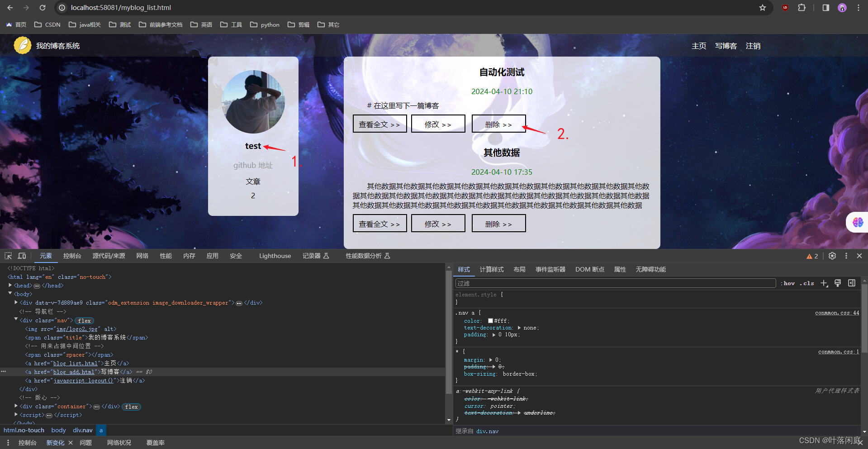The width and height of the screenshot is (868, 449).
Task: Click the 注销 logout link
Action: tap(753, 46)
